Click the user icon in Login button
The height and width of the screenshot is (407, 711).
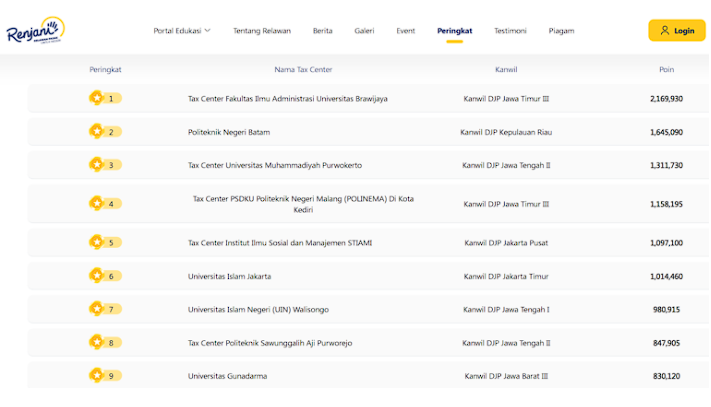tap(664, 31)
